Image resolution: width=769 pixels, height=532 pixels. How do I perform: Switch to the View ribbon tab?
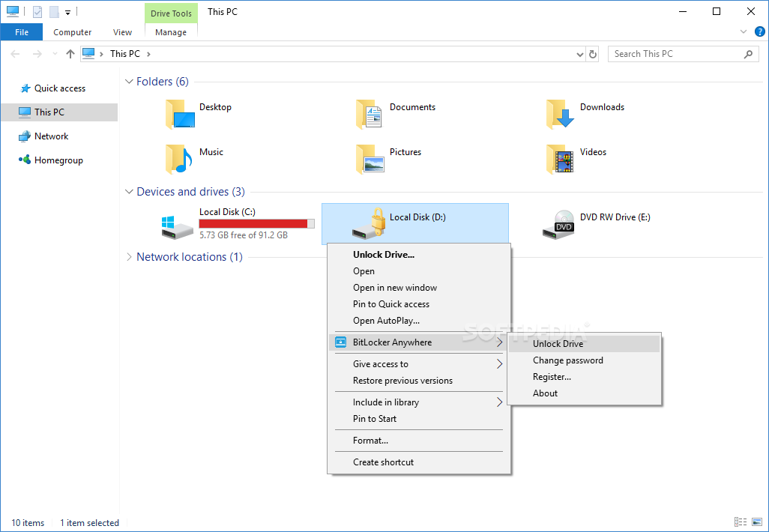tap(122, 32)
